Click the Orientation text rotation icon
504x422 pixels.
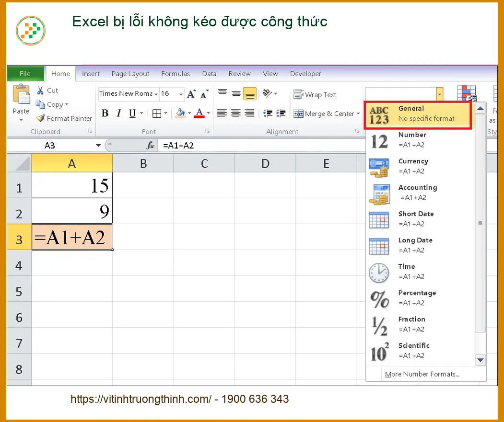coord(267,93)
